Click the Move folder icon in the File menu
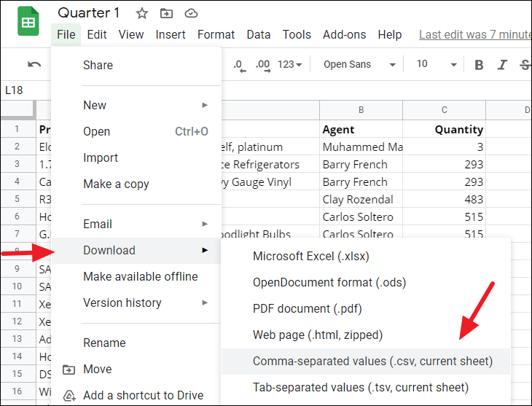This screenshot has width=532, height=406. 69,370
